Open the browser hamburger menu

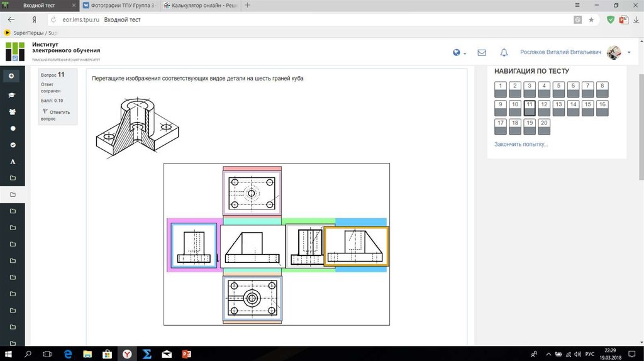(577, 5)
